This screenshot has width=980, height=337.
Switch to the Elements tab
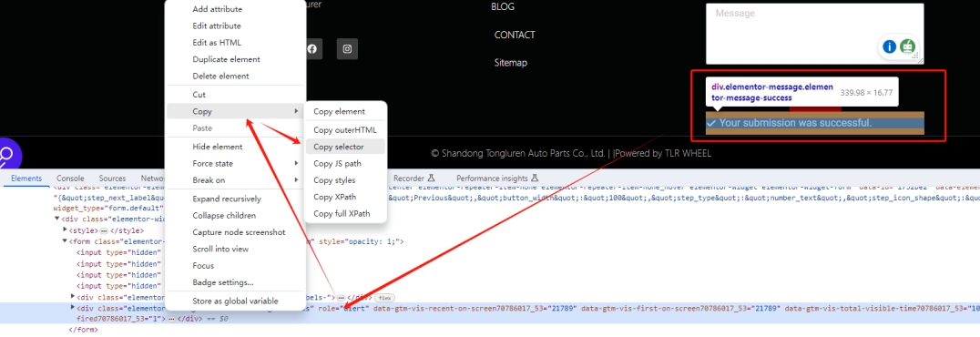tap(26, 179)
